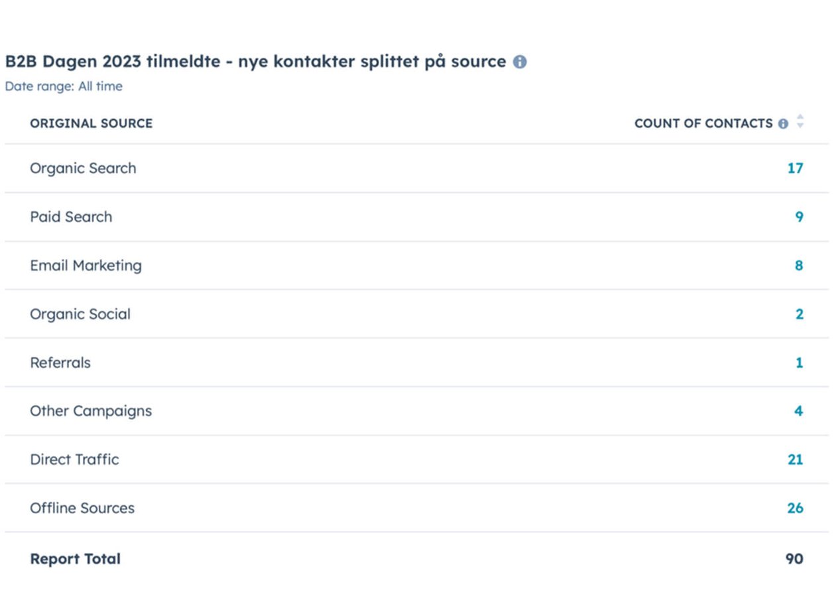Select the Direct Traffic row label
840x616 pixels.
(x=74, y=460)
